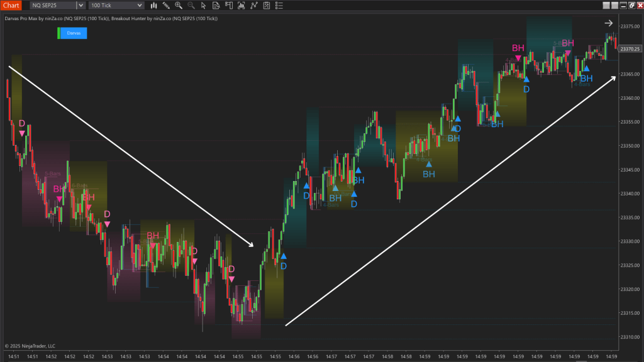
Task: Click the scroll-to-latest arrow on chart
Action: click(x=608, y=23)
